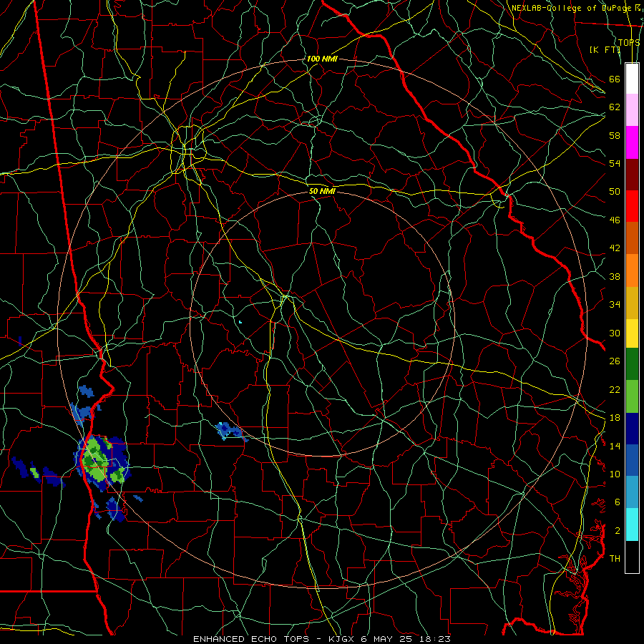Select the dark green legend swatch

point(632,364)
